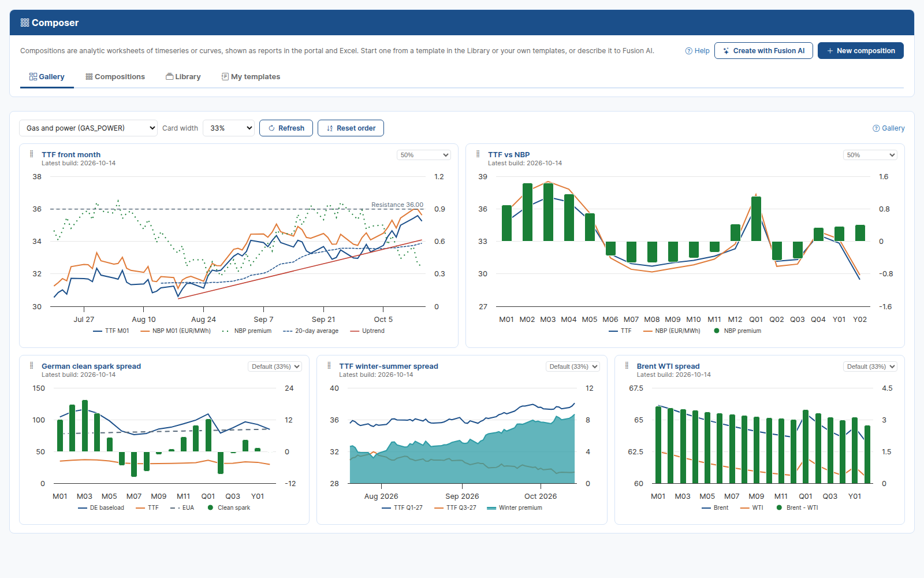
Task: Click the Help question mark icon
Action: click(x=688, y=51)
